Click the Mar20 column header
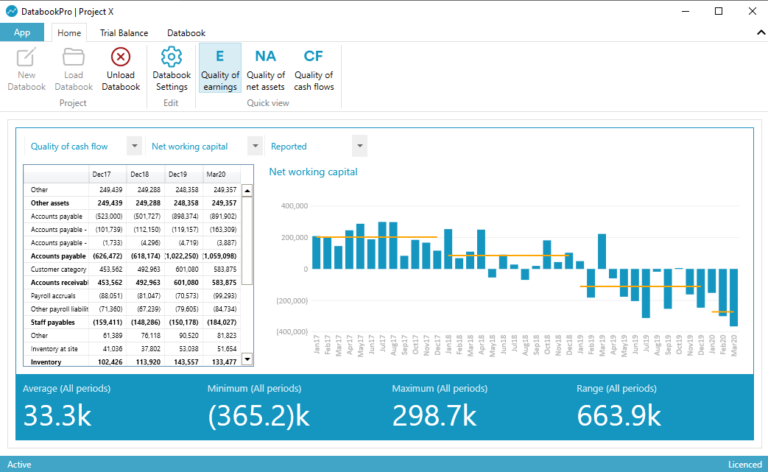 pos(222,174)
